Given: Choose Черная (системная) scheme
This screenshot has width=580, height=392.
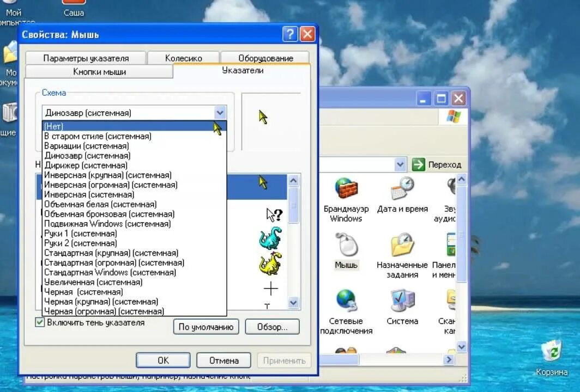Looking at the screenshot, I should [134, 292].
